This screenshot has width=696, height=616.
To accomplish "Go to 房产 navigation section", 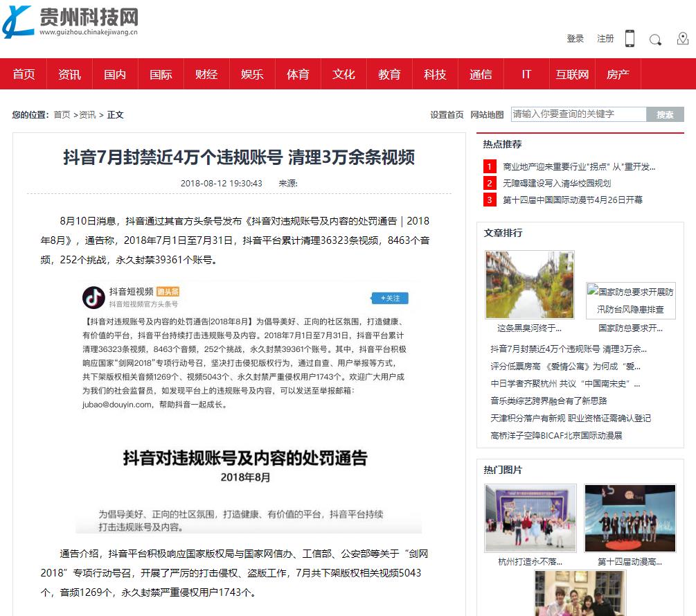I will pyautogui.click(x=618, y=74).
